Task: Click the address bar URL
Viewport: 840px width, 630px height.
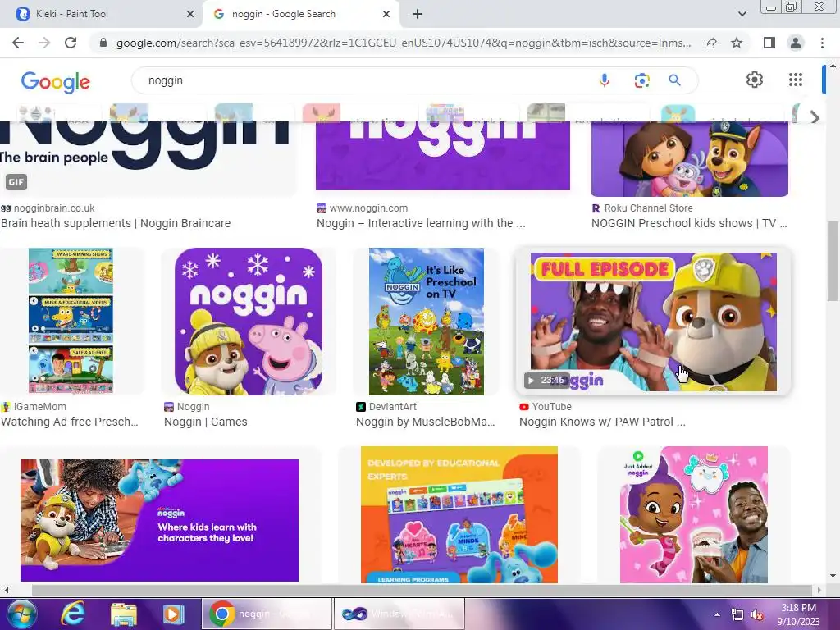Action: click(x=404, y=43)
